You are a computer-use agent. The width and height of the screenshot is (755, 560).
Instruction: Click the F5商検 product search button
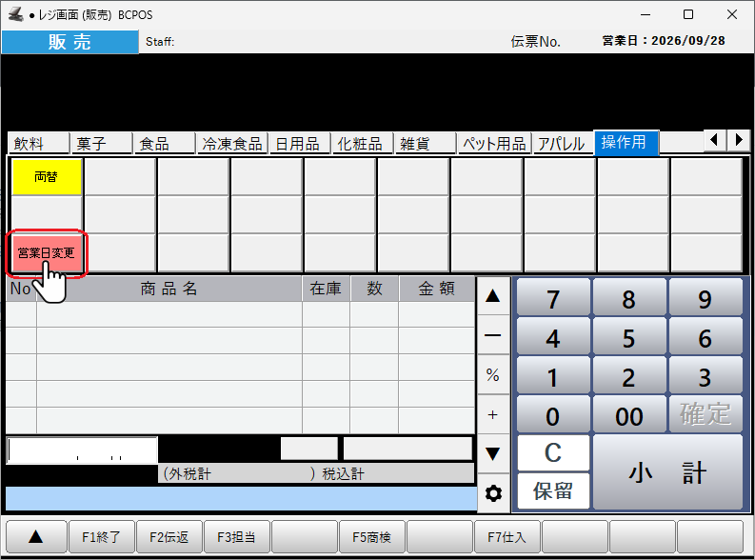[371, 536]
